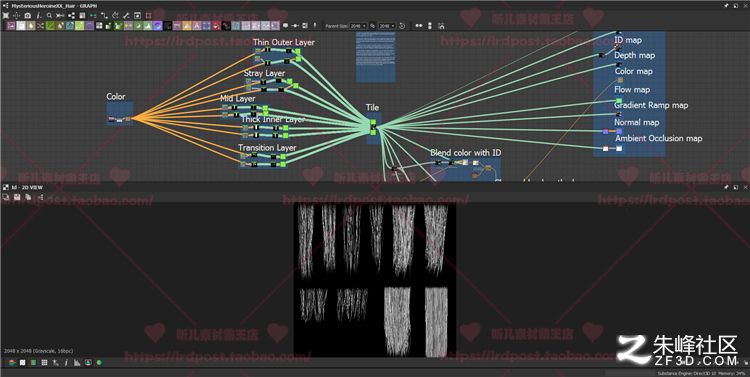
Task: Toggle the channel display icon in 2D view
Action: pyautogui.click(x=11, y=362)
